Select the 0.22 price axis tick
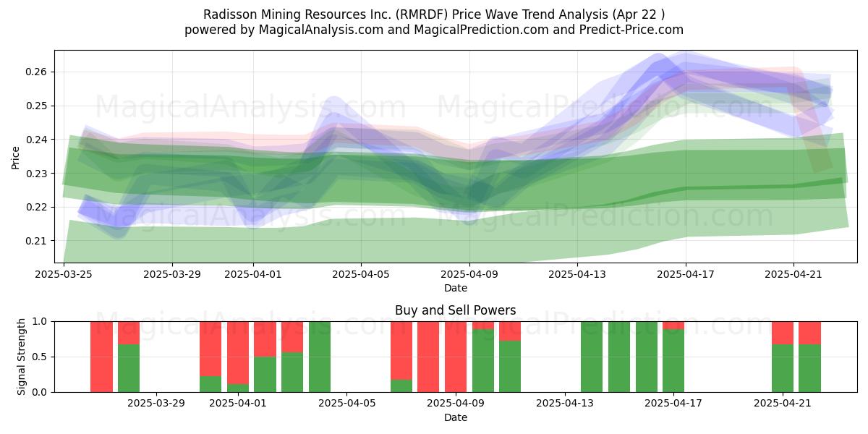 pos(37,207)
